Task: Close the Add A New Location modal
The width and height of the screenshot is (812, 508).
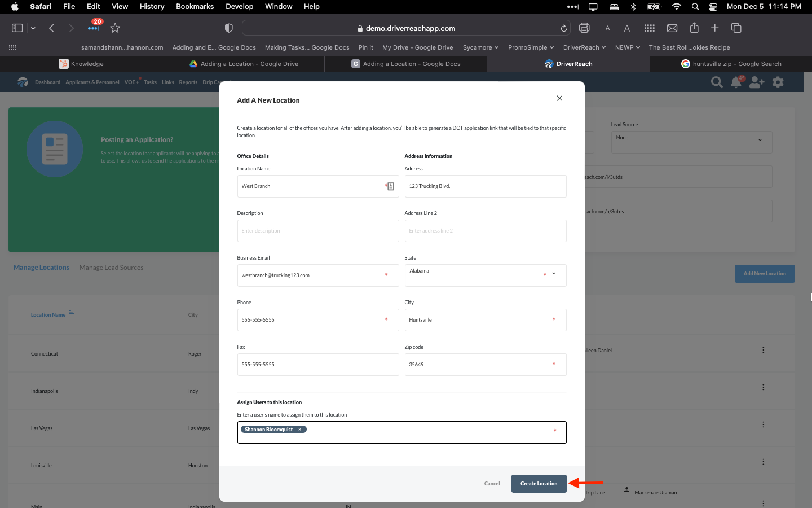Action: [559, 98]
